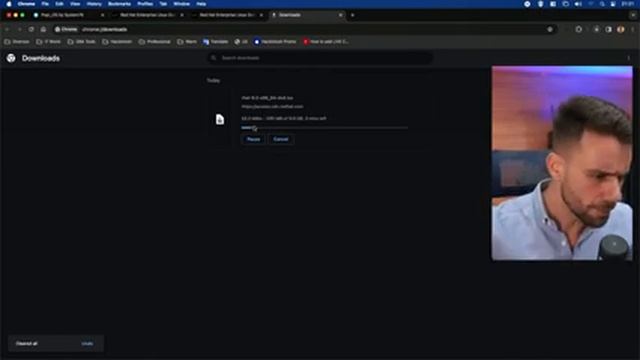This screenshot has width=640, height=360.
Task: Open Spotlight search in the menu bar
Action: 602,4
